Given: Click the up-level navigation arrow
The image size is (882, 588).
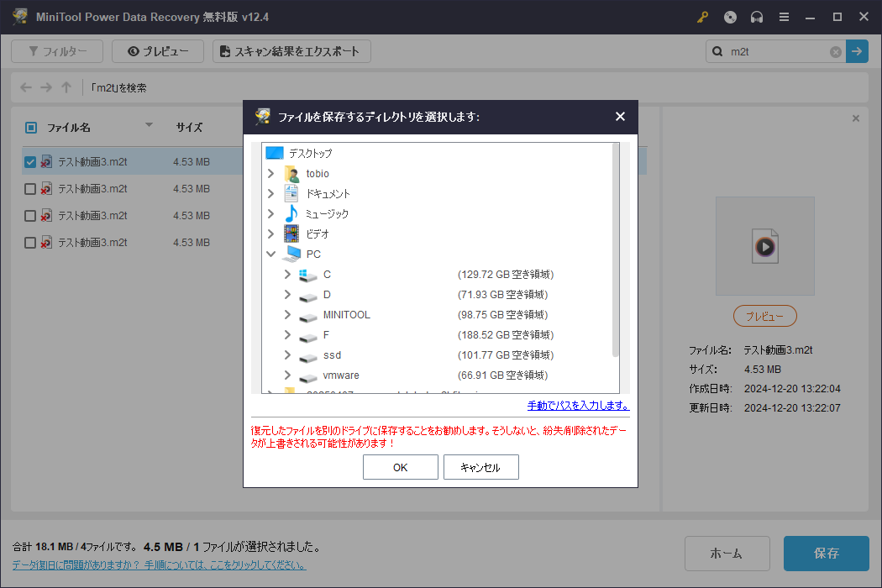Looking at the screenshot, I should tap(66, 87).
